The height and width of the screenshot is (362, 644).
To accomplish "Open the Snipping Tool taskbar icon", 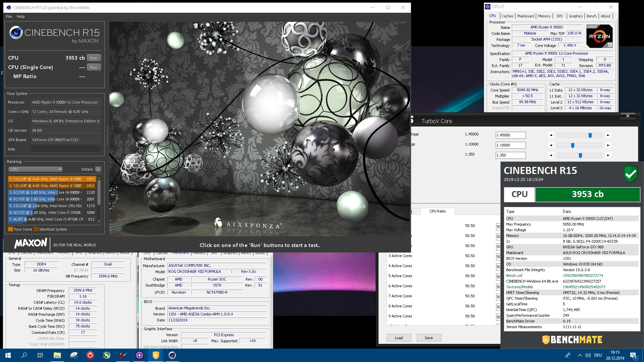I will coord(74,355).
